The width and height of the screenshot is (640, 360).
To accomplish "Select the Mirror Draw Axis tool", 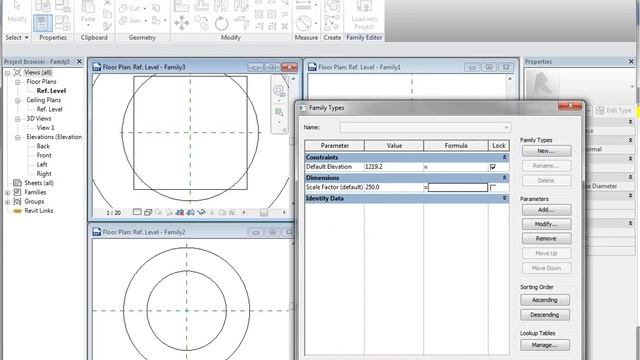I will (242, 6).
